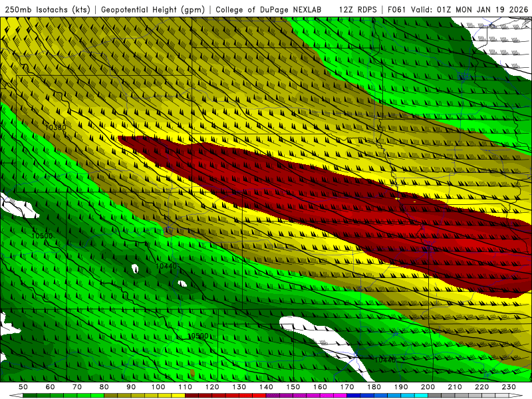Image resolution: width=532 pixels, height=399 pixels.
Task: Click the 120 knot legend label
Action: tap(212, 387)
